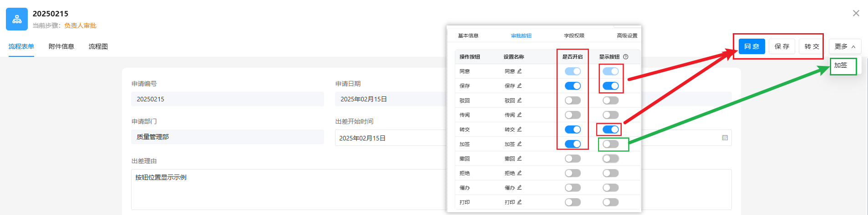Click the blue 同意 button
This screenshot has height=215, width=868.
[x=751, y=46]
